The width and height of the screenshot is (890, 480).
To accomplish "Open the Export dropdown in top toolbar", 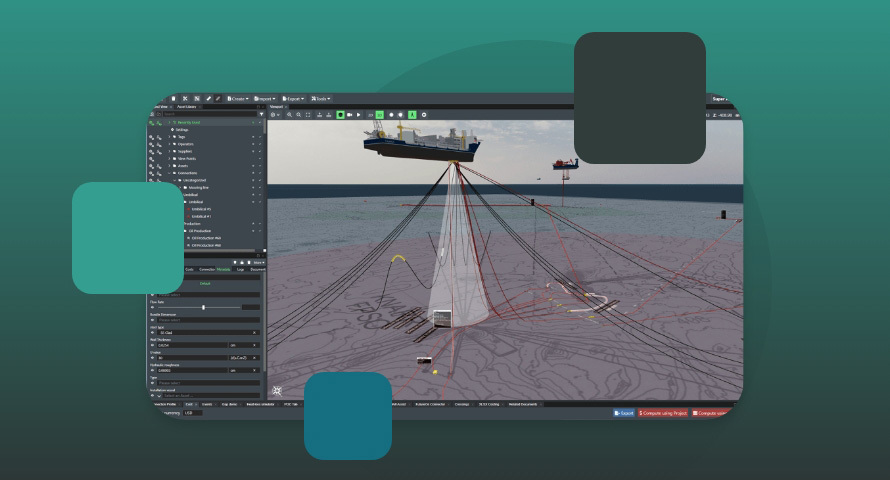I will click(293, 98).
